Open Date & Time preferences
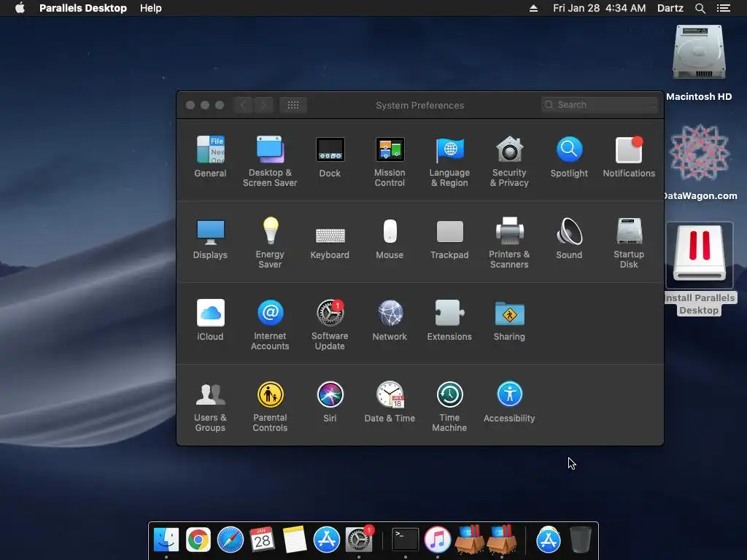 pyautogui.click(x=390, y=402)
